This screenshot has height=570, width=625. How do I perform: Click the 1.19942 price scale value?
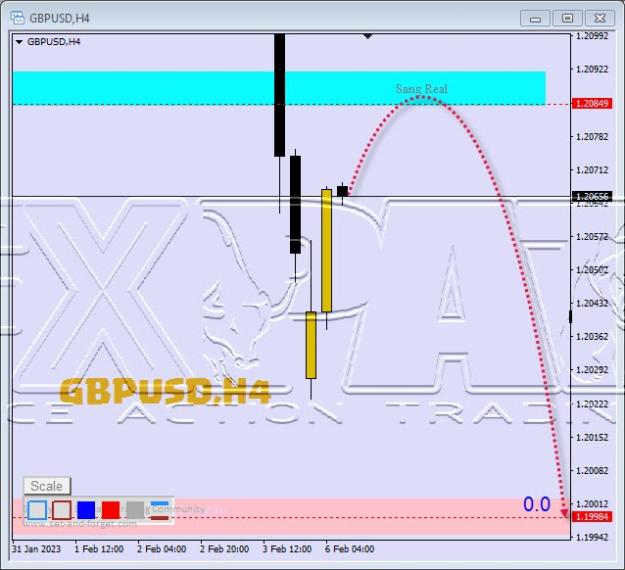pos(592,538)
